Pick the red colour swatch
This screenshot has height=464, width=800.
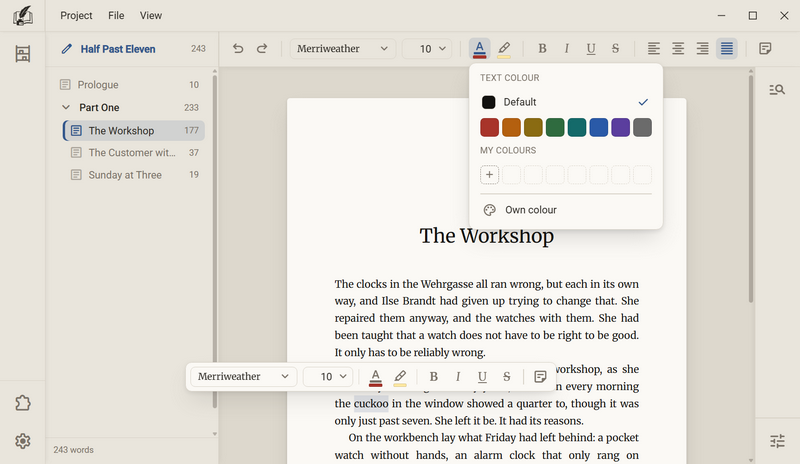pos(489,128)
